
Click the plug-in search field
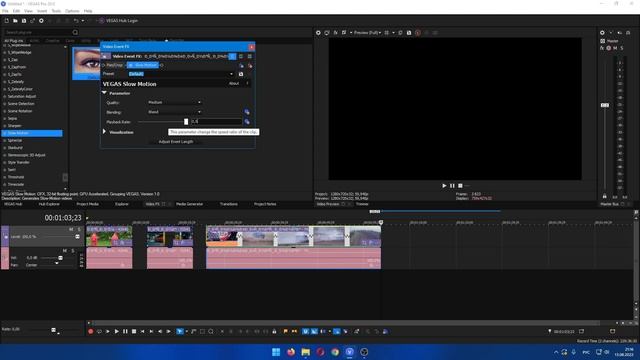click(39, 32)
